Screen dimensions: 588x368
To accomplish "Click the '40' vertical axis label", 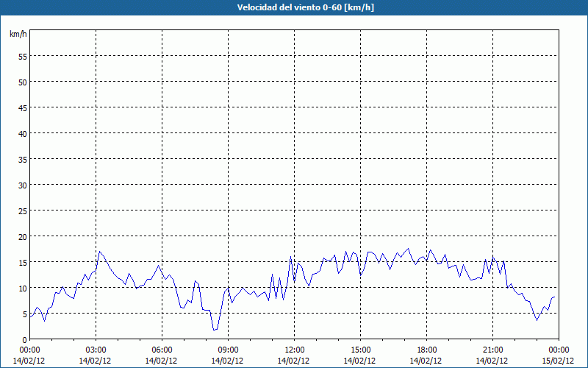I will click(x=23, y=134).
